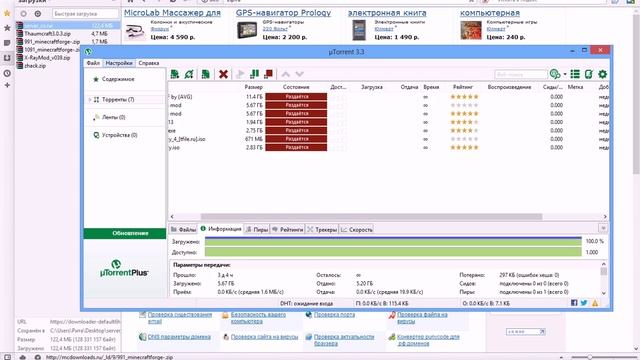The height and width of the screenshot is (360, 640).
Task: Click the Быстрая загрузка input field
Action: click(x=85, y=13)
